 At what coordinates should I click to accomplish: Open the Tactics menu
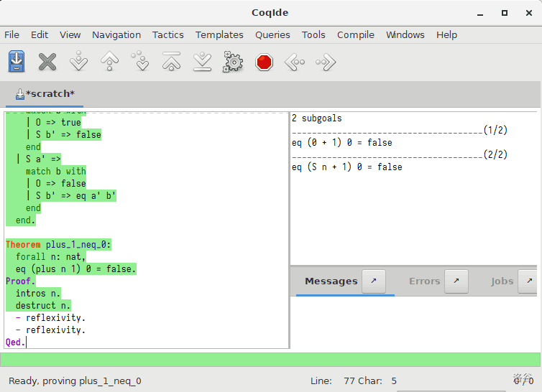pos(167,34)
